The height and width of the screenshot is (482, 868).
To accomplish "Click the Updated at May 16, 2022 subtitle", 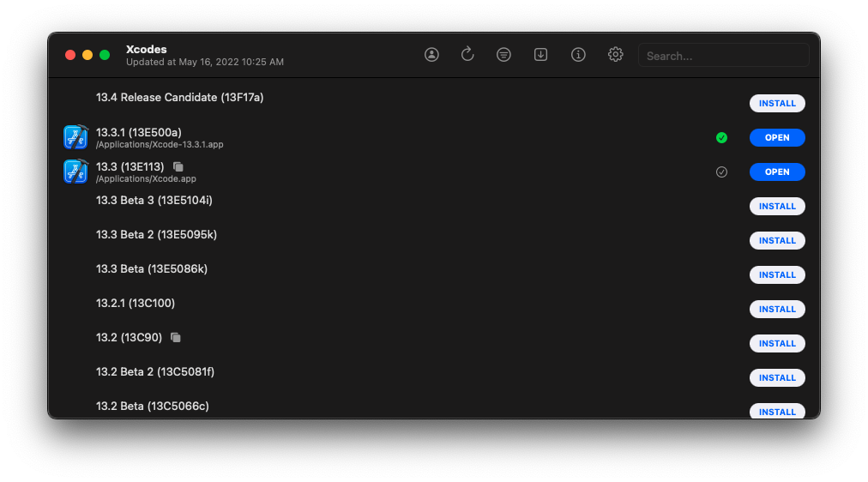I will (x=205, y=62).
